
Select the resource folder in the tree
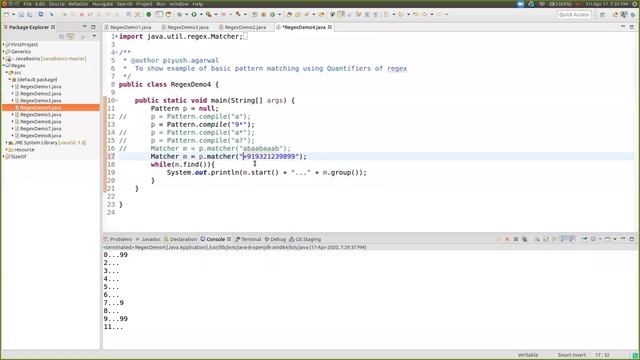click(x=24, y=149)
